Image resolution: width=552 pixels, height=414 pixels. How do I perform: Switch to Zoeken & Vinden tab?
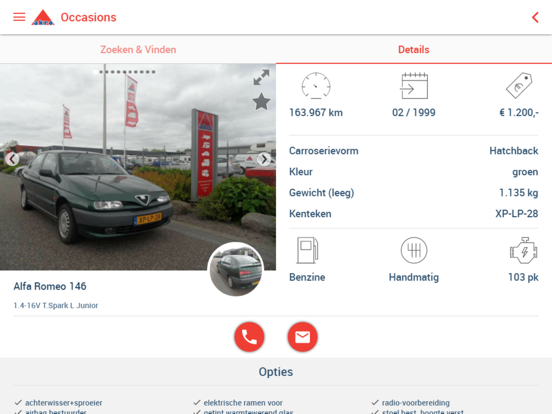tap(138, 50)
